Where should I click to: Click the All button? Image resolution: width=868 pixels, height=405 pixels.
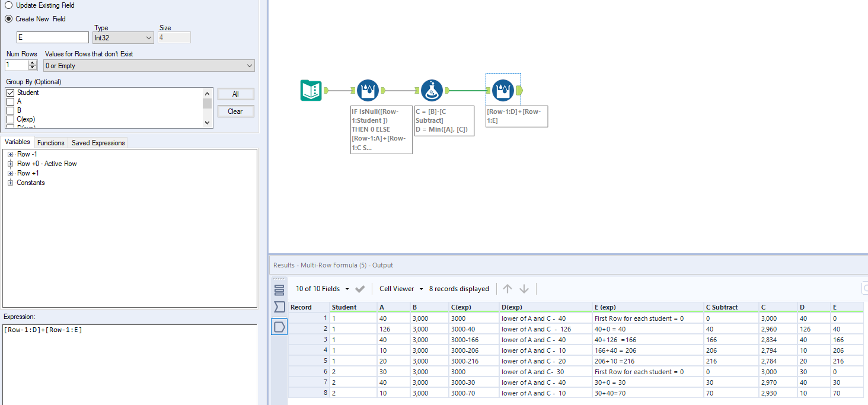pos(235,94)
